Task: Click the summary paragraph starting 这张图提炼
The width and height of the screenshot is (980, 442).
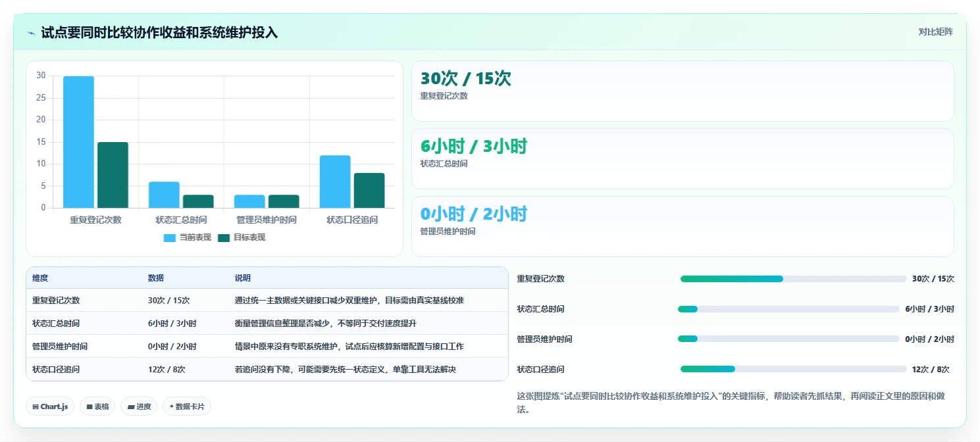Action: [x=731, y=403]
